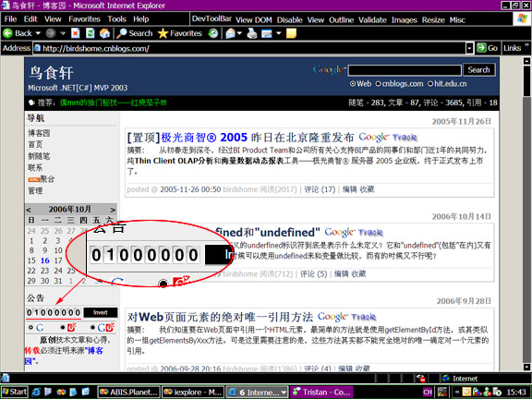Image resolution: width=532 pixels, height=399 pixels.
Task: Open Tristan - Co... taskbar item
Action: [x=322, y=393]
